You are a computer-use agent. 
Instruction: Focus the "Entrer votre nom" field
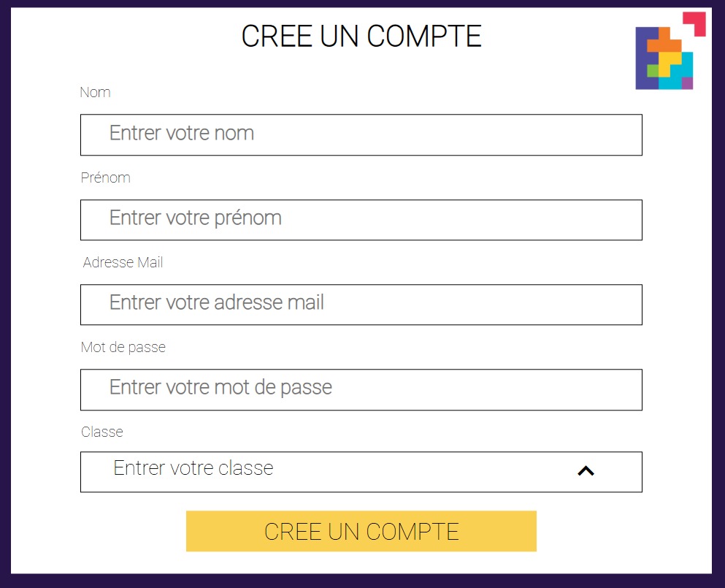[x=361, y=134]
